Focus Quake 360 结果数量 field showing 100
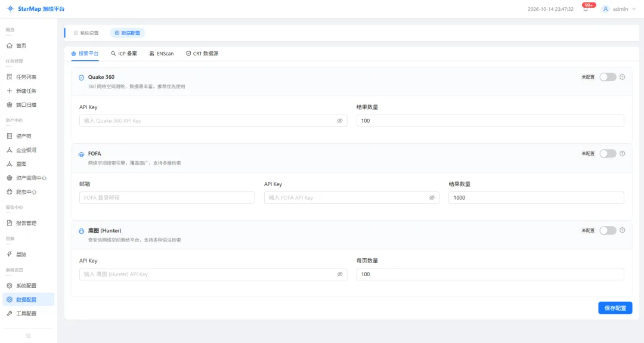 click(490, 120)
